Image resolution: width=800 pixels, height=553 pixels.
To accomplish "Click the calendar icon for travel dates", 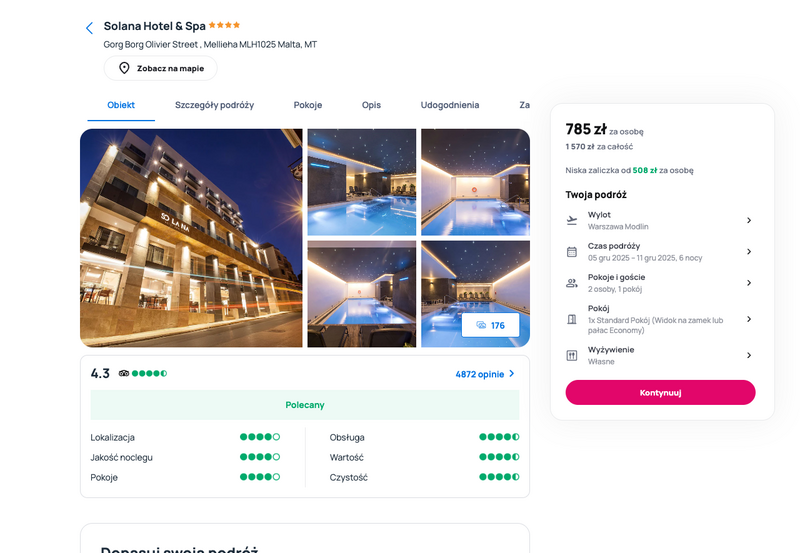I will [572, 252].
